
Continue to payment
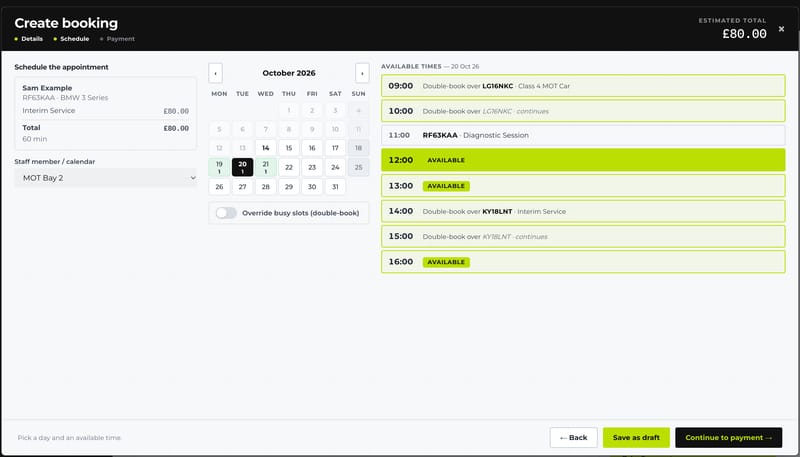tap(729, 438)
